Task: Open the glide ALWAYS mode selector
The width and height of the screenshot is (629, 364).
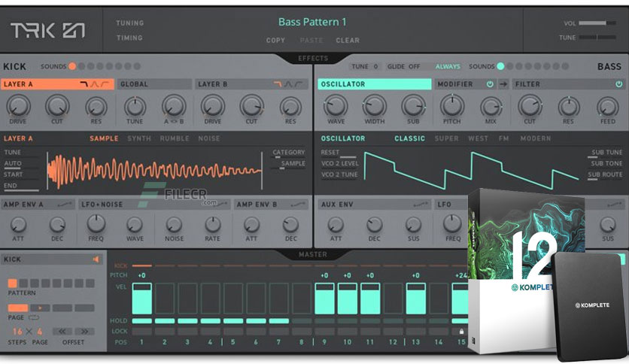Action: pos(448,66)
